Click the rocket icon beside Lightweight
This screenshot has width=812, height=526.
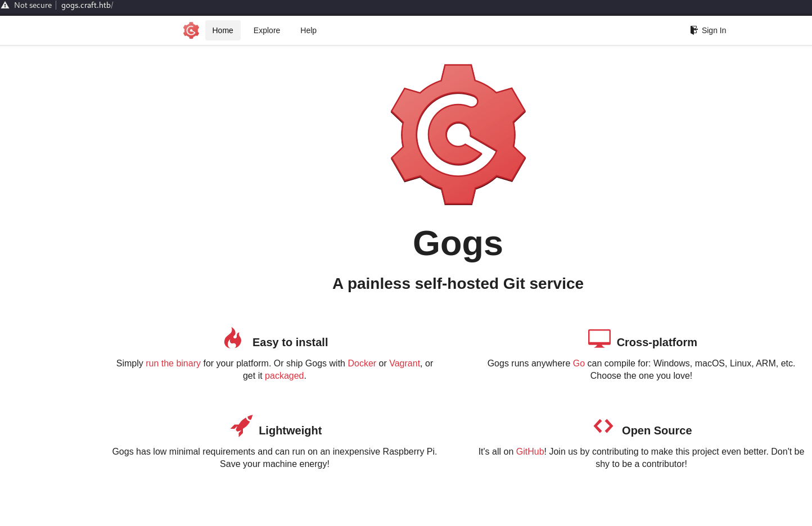tap(242, 426)
